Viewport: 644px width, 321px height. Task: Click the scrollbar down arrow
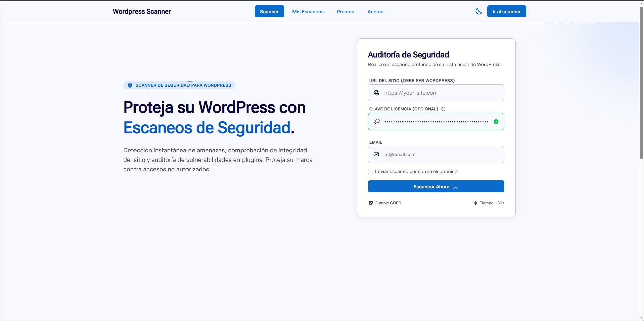click(641, 318)
